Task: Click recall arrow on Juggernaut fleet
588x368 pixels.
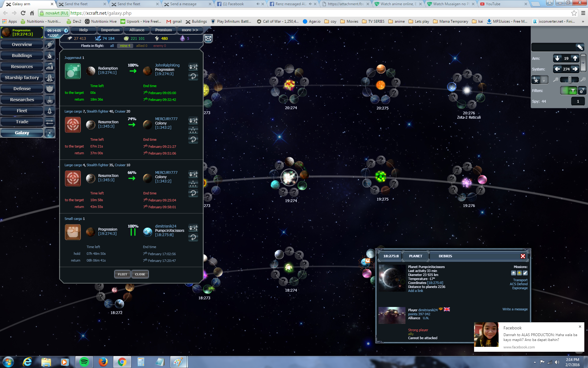Action: tap(193, 76)
